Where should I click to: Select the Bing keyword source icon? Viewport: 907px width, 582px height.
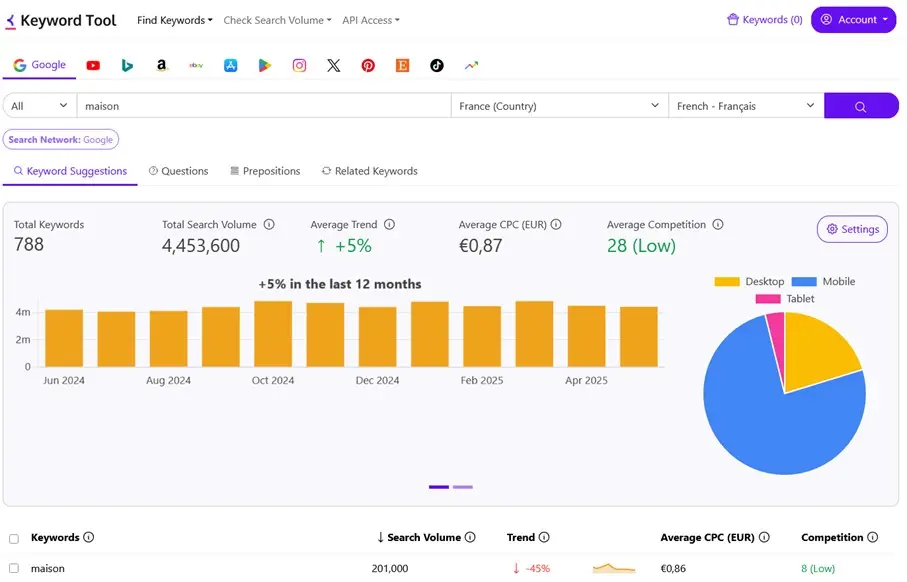(127, 65)
